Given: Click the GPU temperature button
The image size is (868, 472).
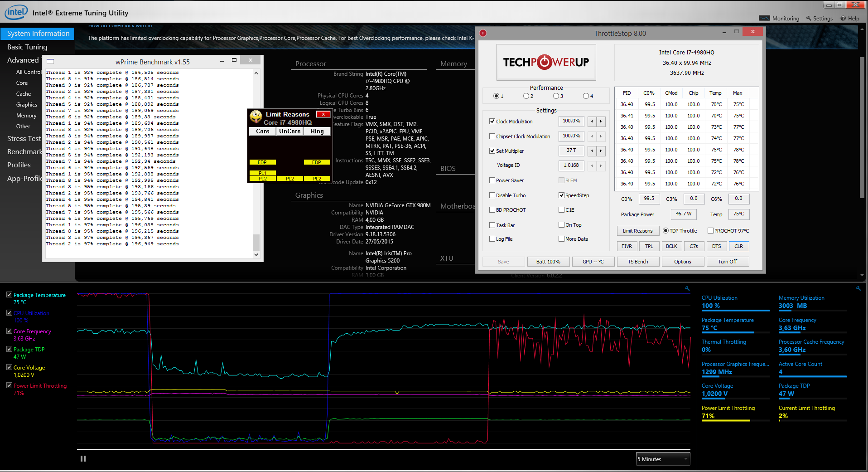Looking at the screenshot, I should pos(593,262).
